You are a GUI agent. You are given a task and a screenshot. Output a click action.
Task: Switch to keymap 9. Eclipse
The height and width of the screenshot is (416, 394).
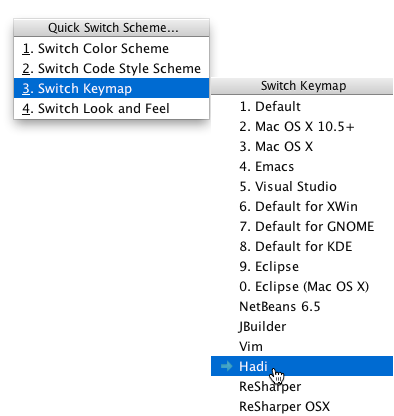302,267
